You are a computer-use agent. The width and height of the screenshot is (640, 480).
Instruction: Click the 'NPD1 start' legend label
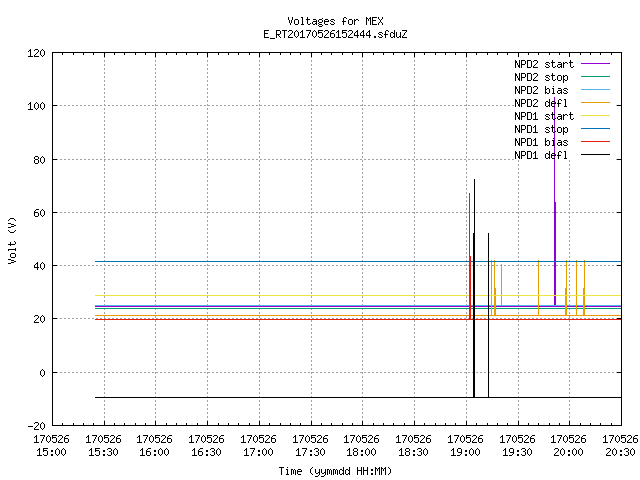point(544,116)
